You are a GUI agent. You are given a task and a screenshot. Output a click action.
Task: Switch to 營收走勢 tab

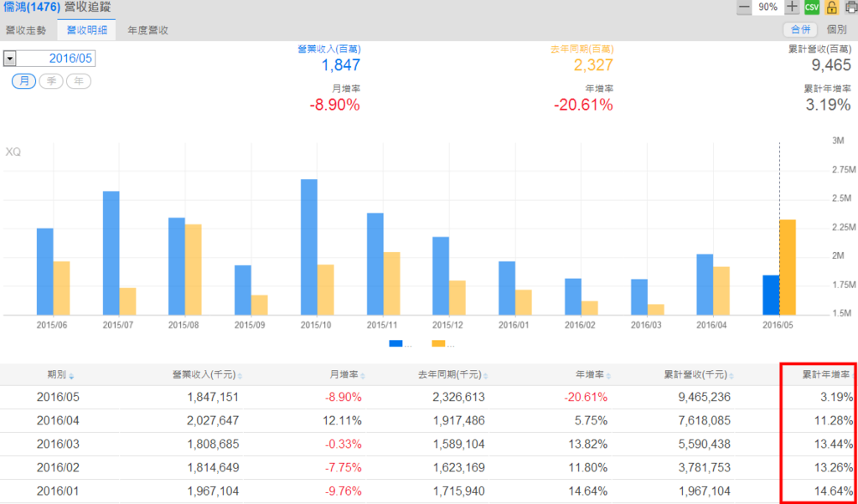[x=26, y=30]
